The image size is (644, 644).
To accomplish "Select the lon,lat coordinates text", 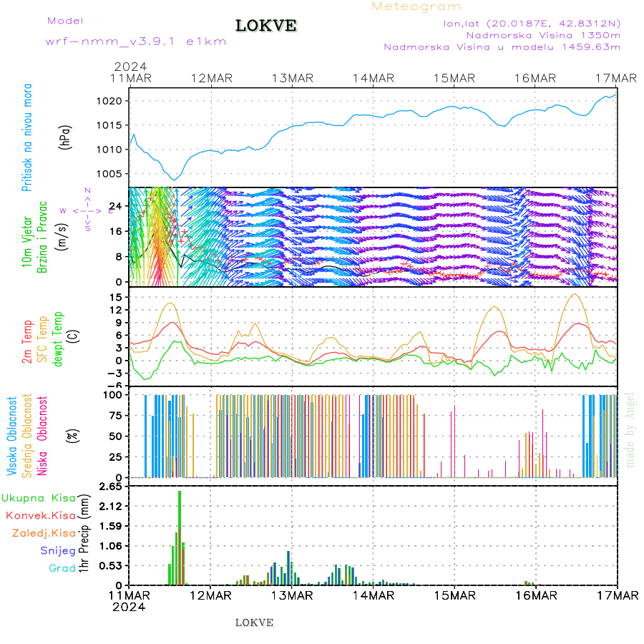I will [x=532, y=24].
